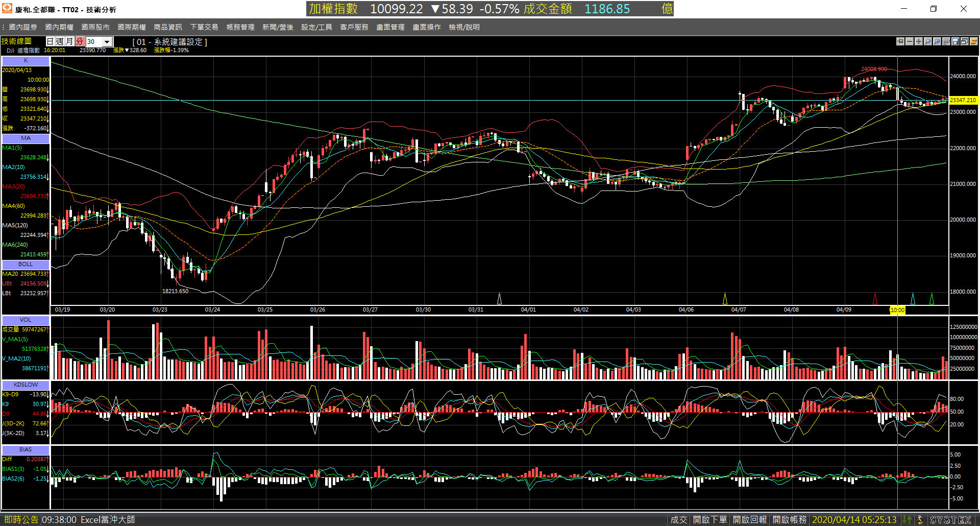The image size is (980, 526).
Task: Click the 即時公告 announcement label
Action: pos(21,520)
